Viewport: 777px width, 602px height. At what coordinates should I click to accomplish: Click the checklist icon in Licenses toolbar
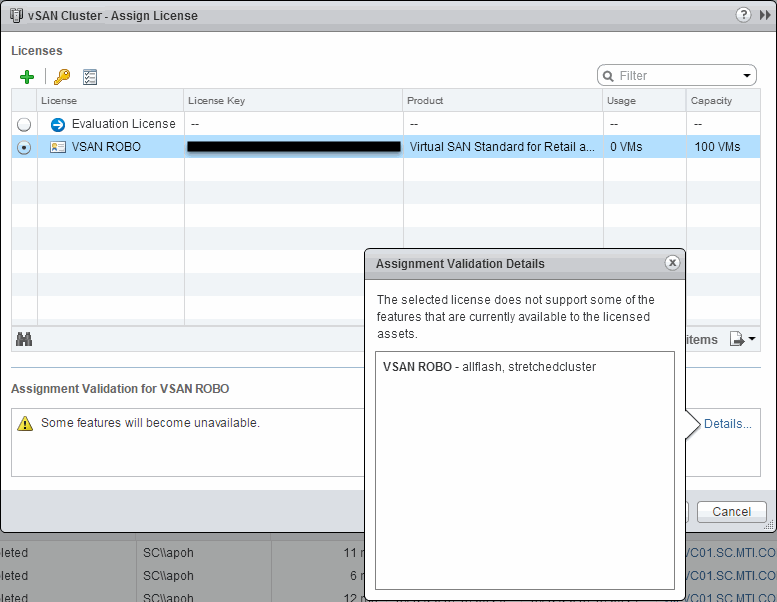[90, 77]
